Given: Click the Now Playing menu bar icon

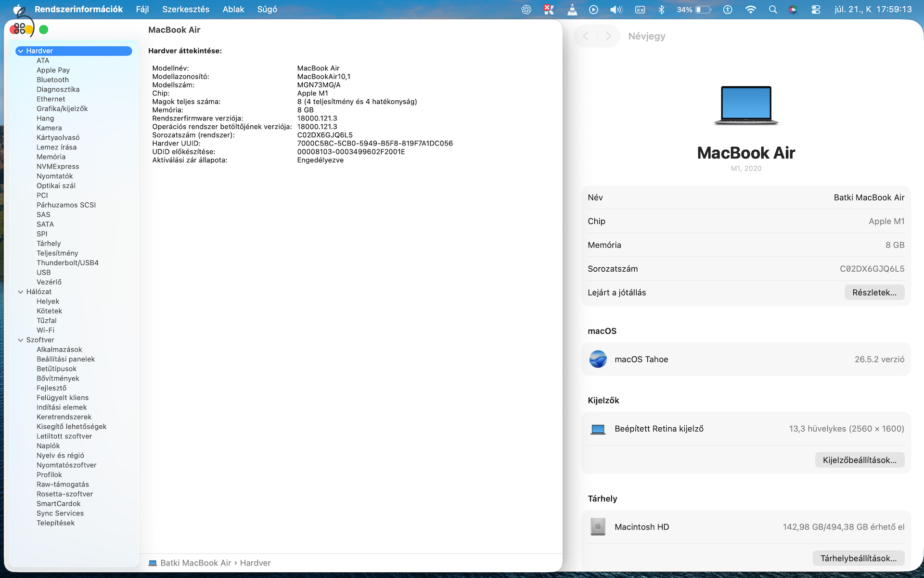Looking at the screenshot, I should (x=593, y=10).
